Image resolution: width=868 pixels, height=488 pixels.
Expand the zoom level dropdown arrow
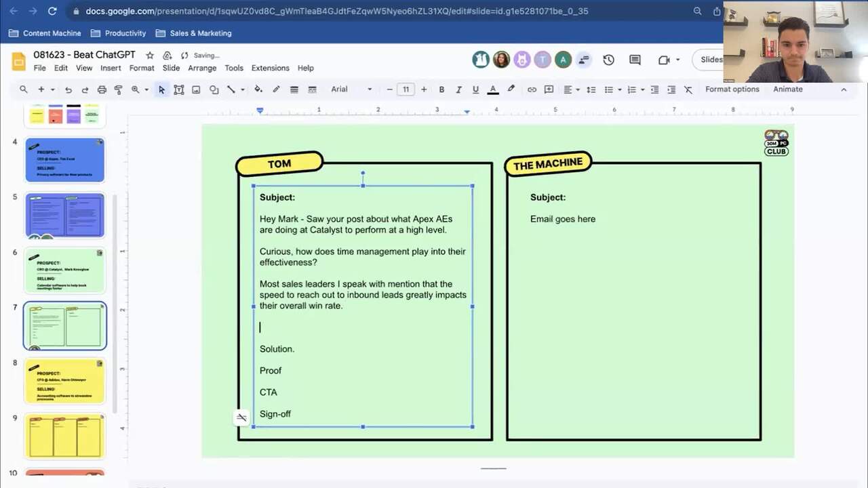[146, 89]
